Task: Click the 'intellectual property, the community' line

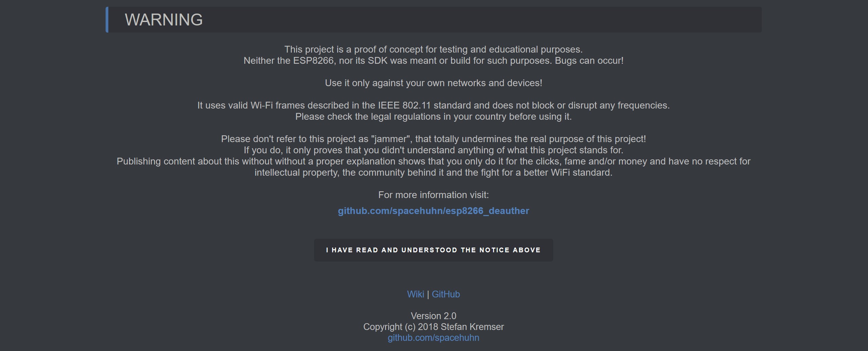Action: point(433,173)
